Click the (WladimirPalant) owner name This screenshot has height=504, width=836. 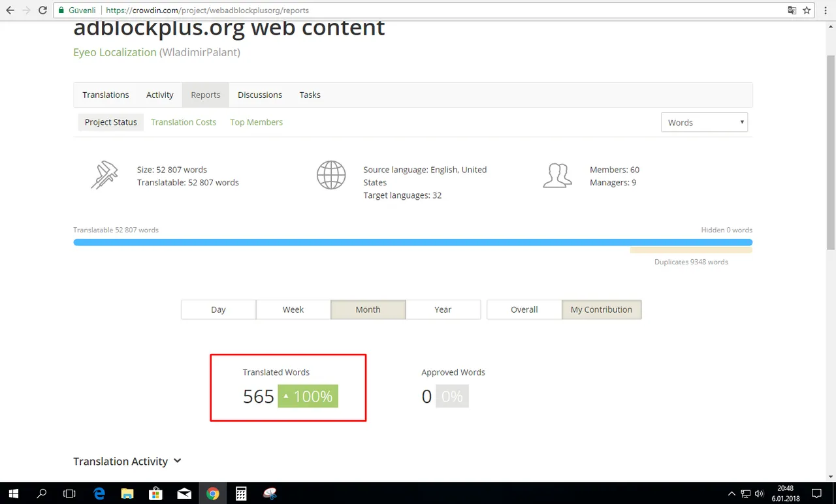coord(200,52)
